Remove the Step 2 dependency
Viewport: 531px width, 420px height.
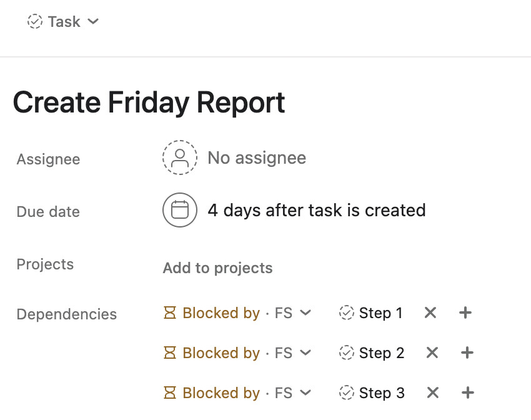(x=432, y=352)
